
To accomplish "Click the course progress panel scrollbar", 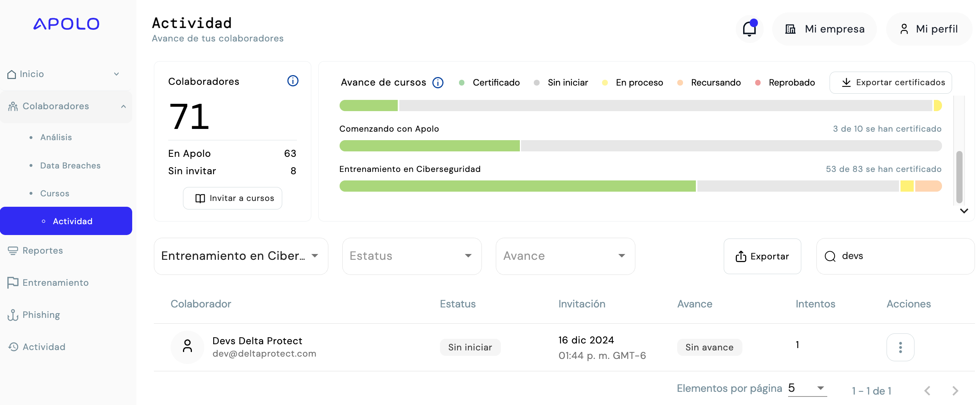I will click(959, 177).
